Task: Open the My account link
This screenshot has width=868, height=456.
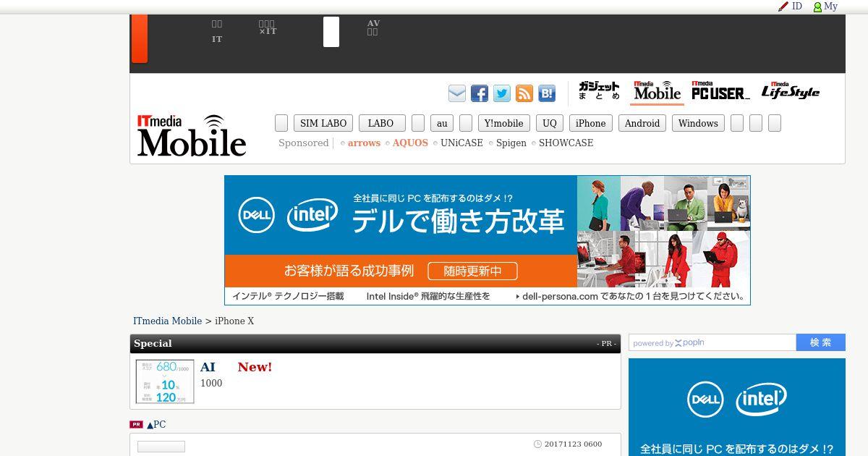Action: tap(830, 7)
